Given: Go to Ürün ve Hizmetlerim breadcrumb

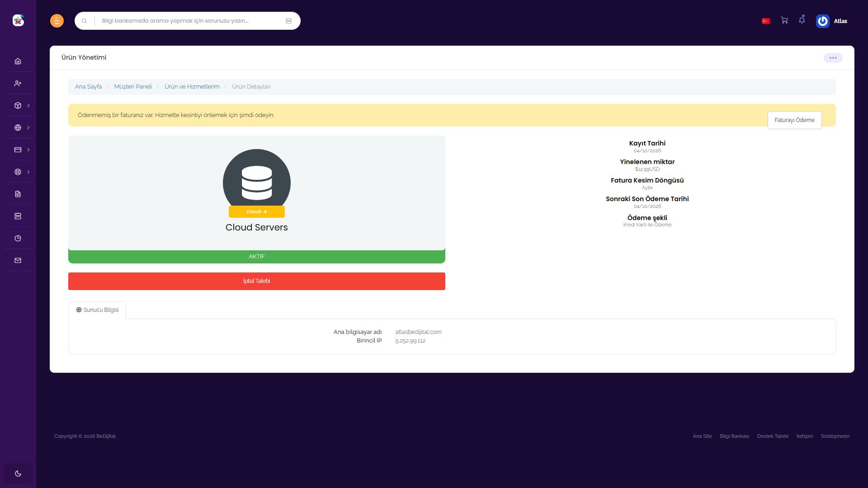Looking at the screenshot, I should pos(192,86).
